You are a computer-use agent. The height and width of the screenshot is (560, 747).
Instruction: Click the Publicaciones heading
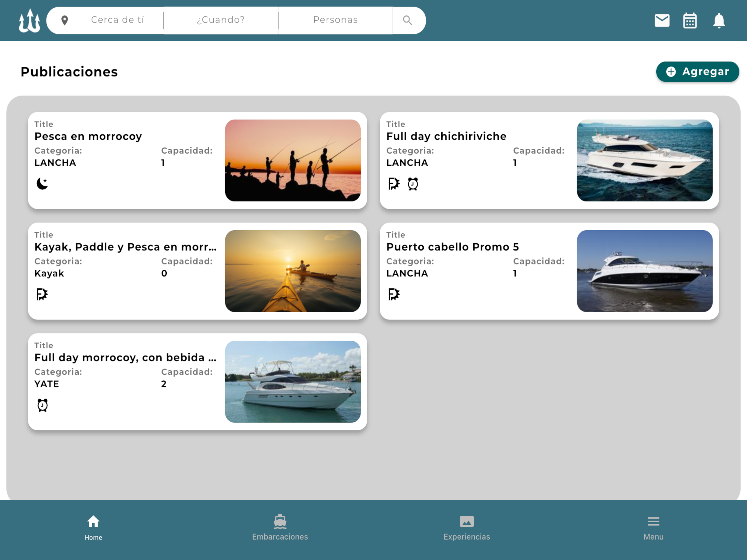(x=69, y=72)
